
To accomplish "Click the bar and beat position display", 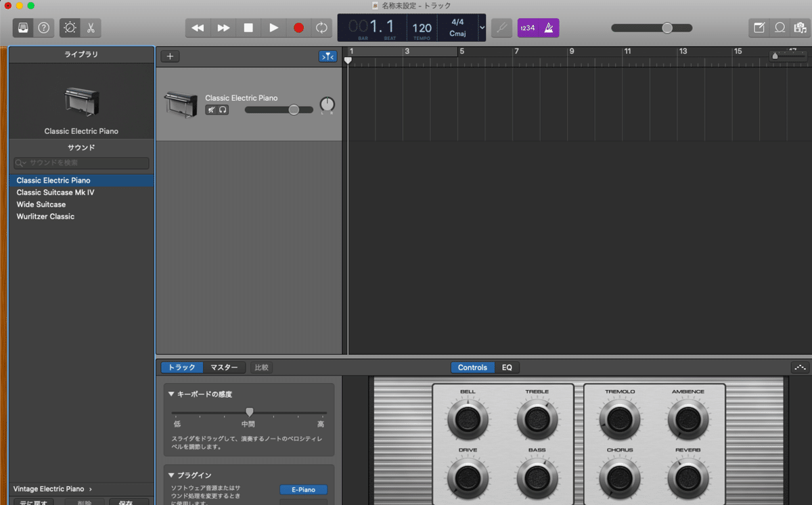I will click(373, 28).
